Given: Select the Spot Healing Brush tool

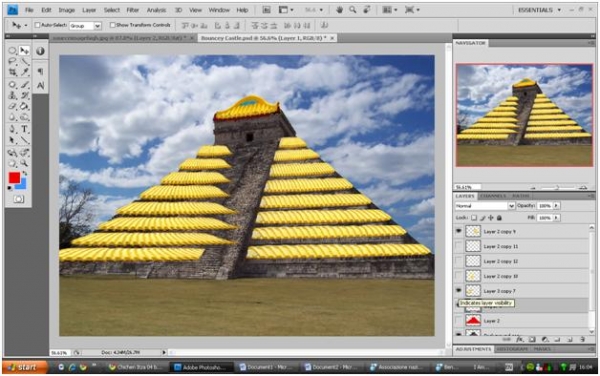Looking at the screenshot, I should click(12, 85).
